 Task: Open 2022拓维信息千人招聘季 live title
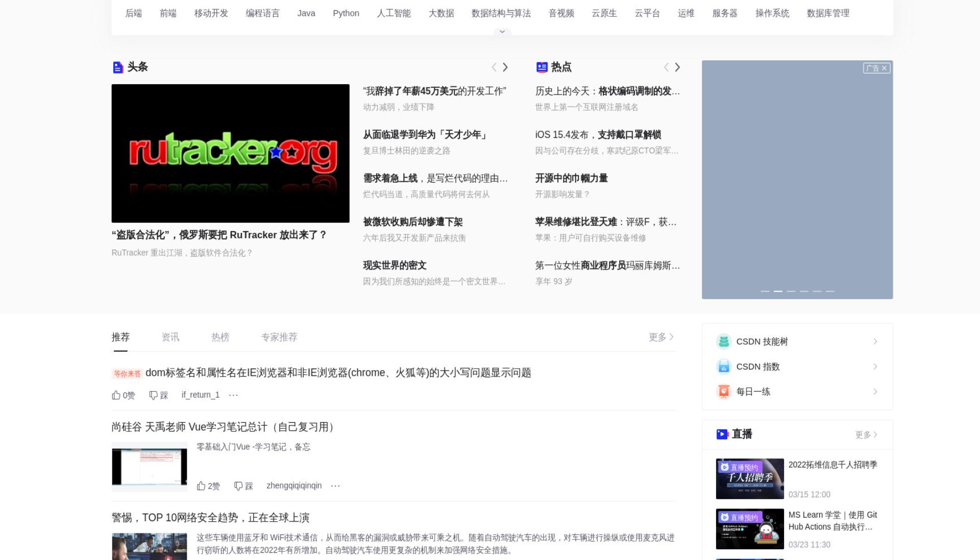[x=833, y=465]
